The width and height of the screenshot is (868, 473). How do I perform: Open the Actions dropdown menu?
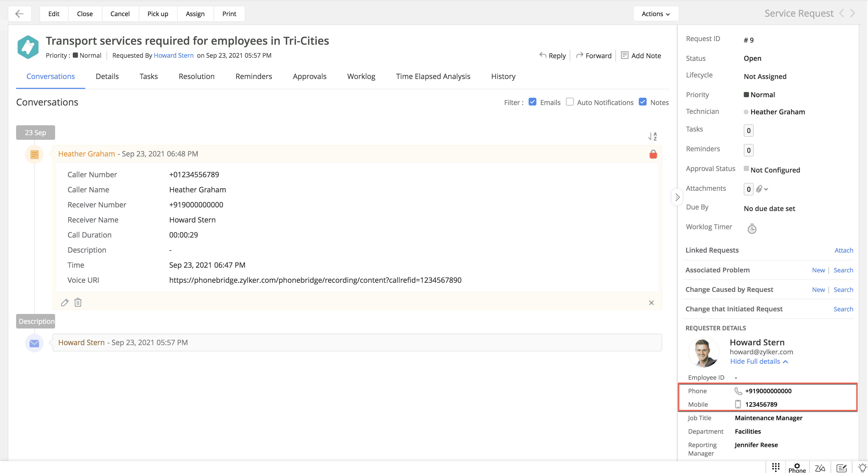[x=655, y=14]
